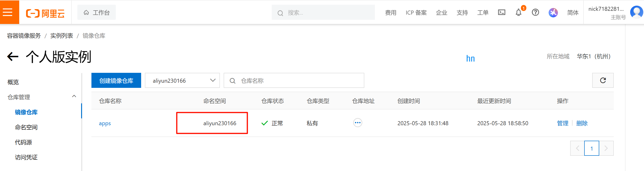Select 命名空间 in the sidebar
The width and height of the screenshot is (644, 171).
(x=26, y=127)
